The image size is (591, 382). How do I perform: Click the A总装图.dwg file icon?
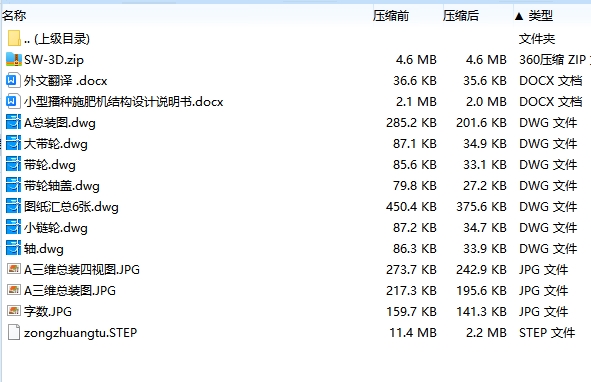[14, 123]
